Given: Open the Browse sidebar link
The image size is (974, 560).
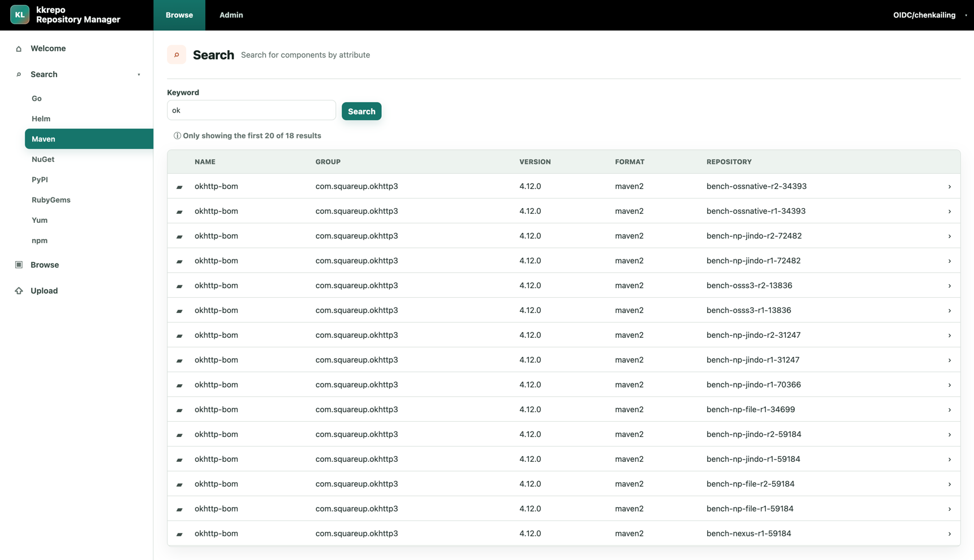Looking at the screenshot, I should 45,264.
